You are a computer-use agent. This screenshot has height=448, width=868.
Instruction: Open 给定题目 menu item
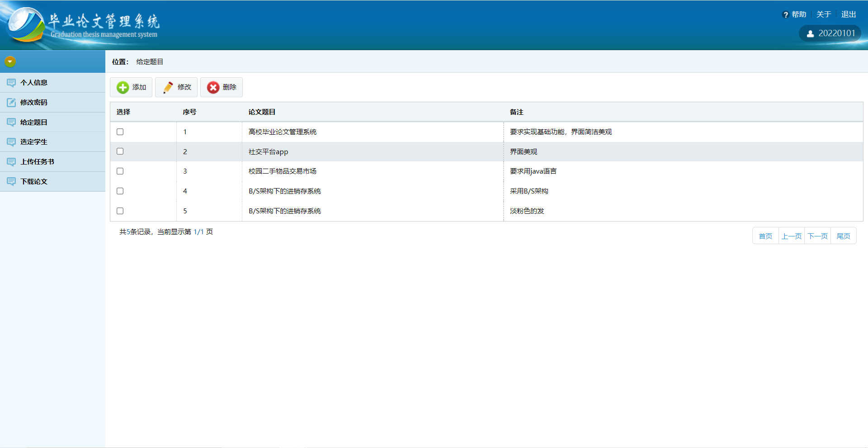pyautogui.click(x=52, y=122)
